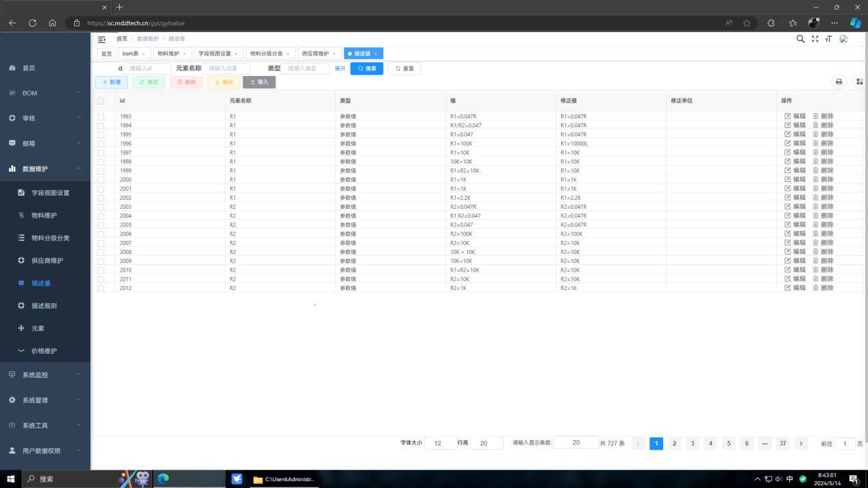Expand BOM sidebar menu
868x488 pixels.
[x=45, y=93]
